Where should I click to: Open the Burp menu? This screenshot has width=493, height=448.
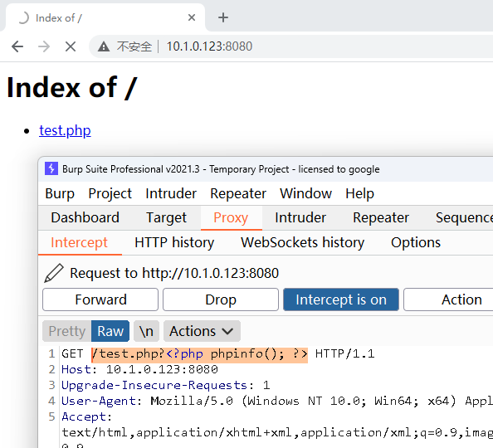[60, 193]
